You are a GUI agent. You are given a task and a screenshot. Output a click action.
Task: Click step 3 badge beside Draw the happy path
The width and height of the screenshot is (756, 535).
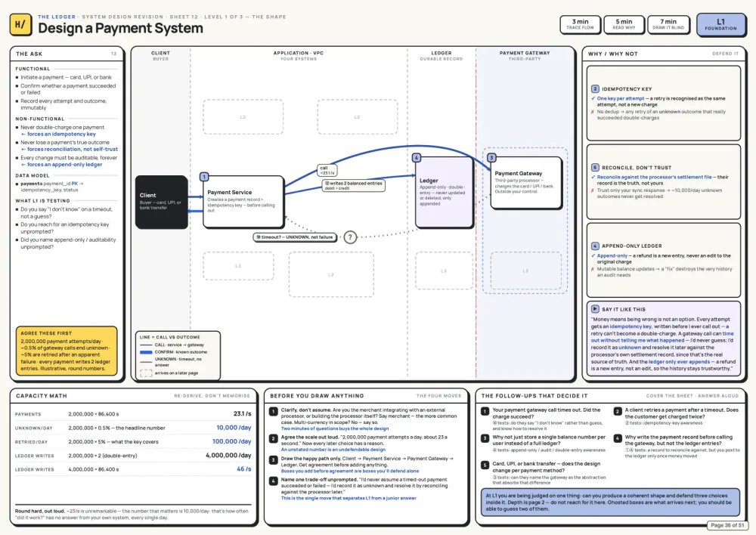click(x=274, y=459)
